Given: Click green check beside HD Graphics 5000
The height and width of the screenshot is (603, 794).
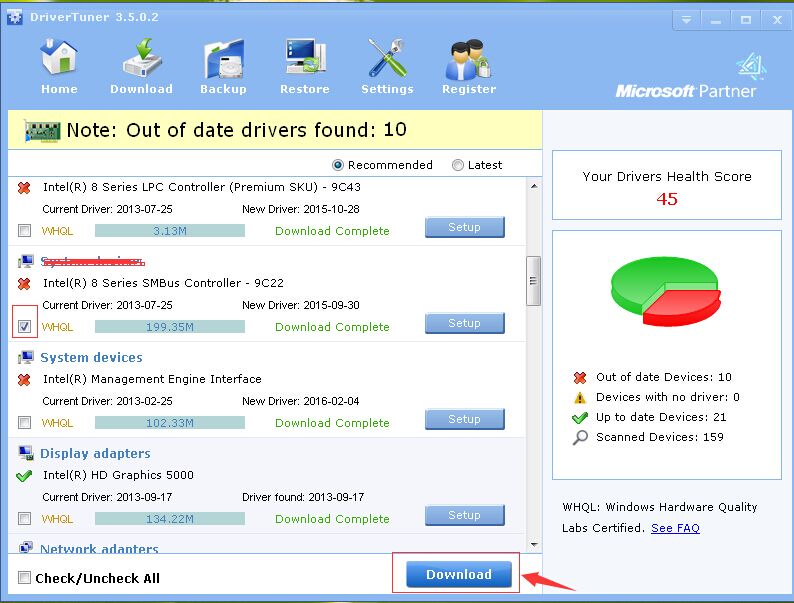Looking at the screenshot, I should tap(24, 476).
